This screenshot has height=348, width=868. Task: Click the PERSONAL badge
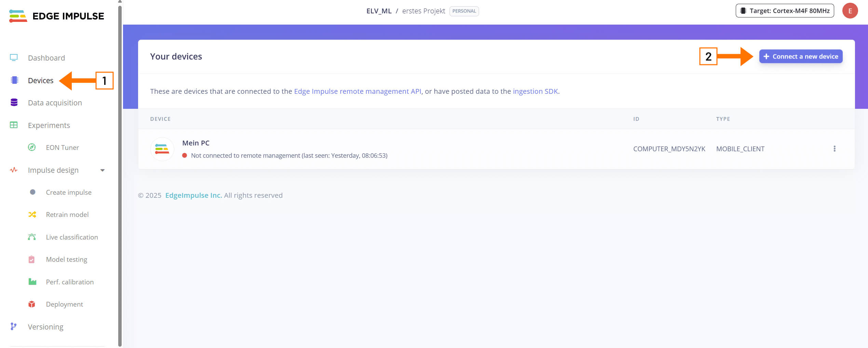coord(464,11)
